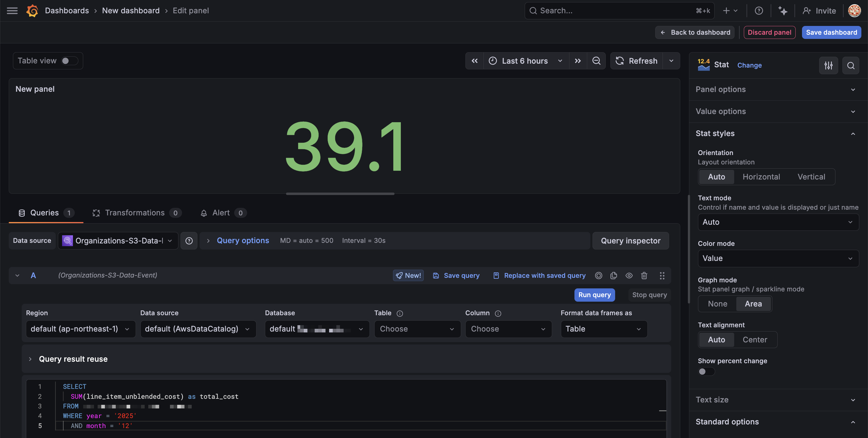Viewport: 868px width, 438px height.
Task: Delete query A with the trash icon
Action: click(644, 275)
